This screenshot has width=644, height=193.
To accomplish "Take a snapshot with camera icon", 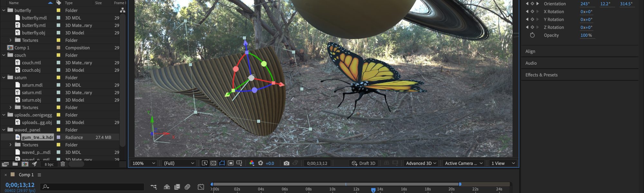I will point(286,163).
